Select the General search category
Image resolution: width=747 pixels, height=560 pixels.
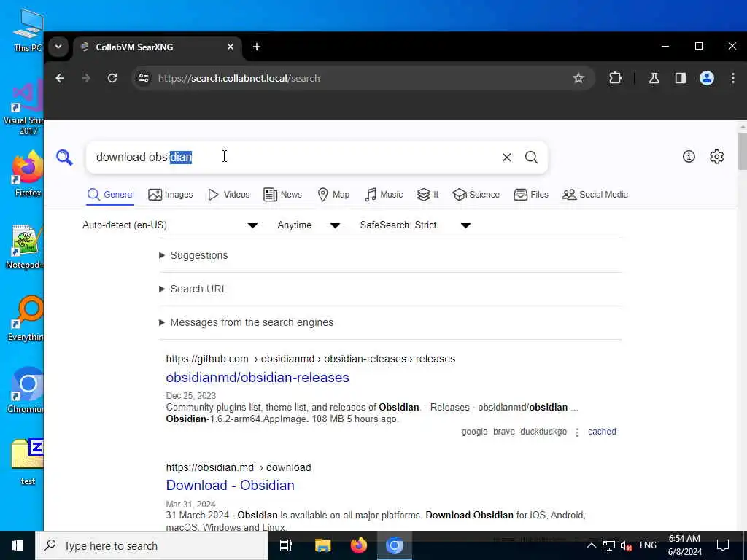pyautogui.click(x=111, y=194)
